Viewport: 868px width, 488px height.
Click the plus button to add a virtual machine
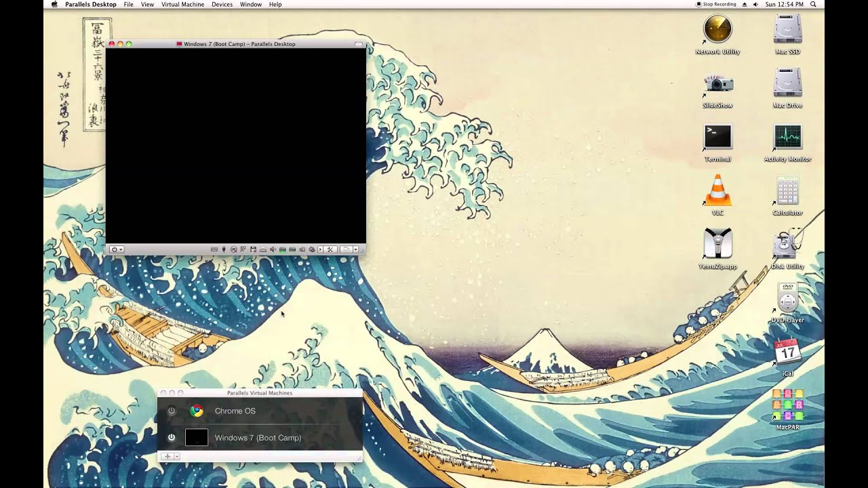[x=167, y=457]
